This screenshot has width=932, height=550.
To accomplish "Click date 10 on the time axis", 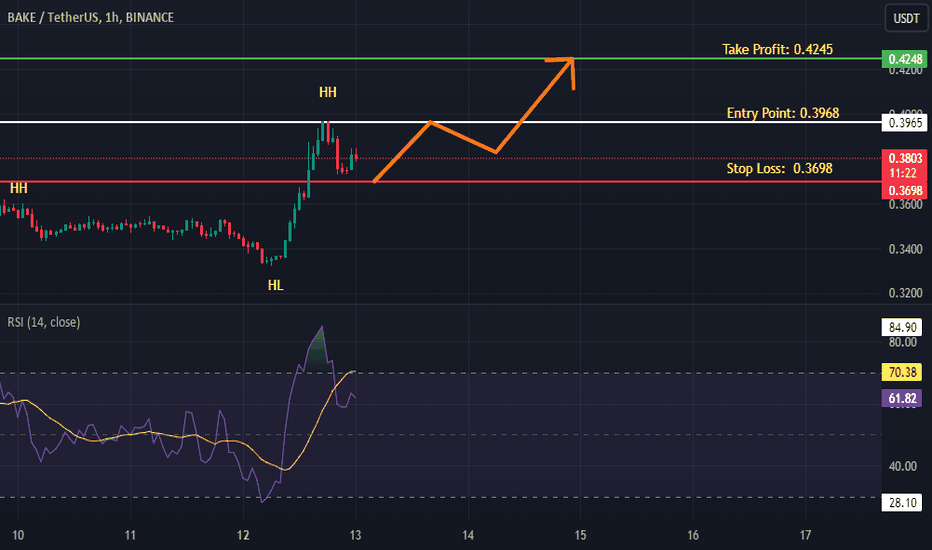I will (18, 535).
